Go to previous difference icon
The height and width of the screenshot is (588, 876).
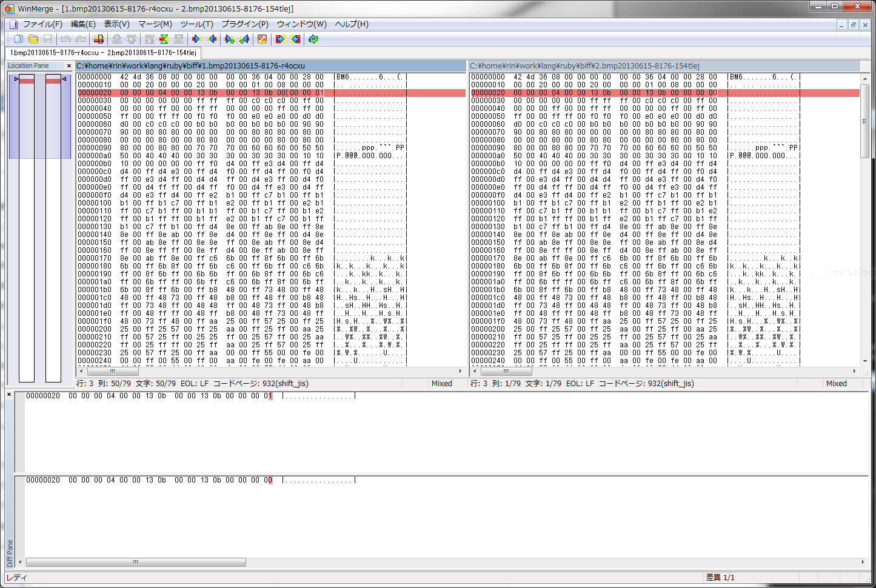point(132,39)
